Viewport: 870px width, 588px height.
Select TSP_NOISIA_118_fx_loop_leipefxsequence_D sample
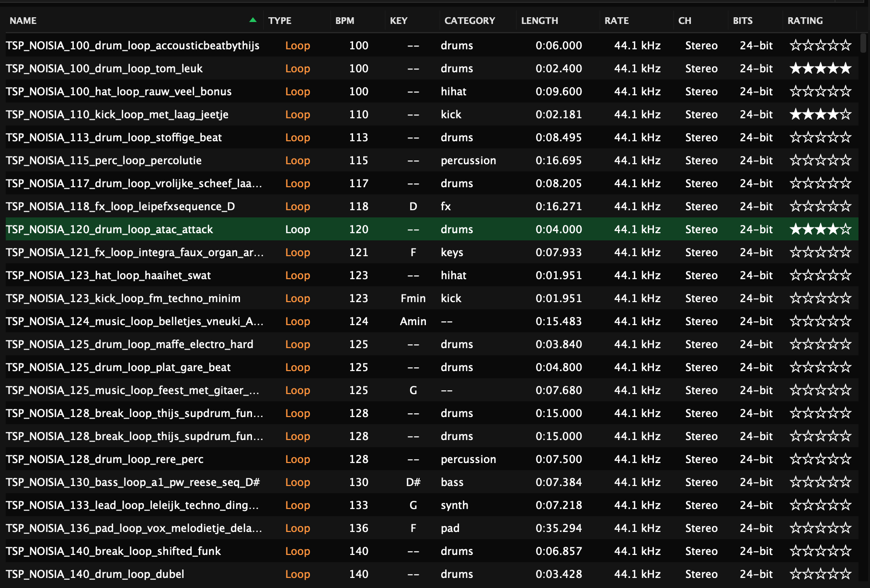[120, 206]
